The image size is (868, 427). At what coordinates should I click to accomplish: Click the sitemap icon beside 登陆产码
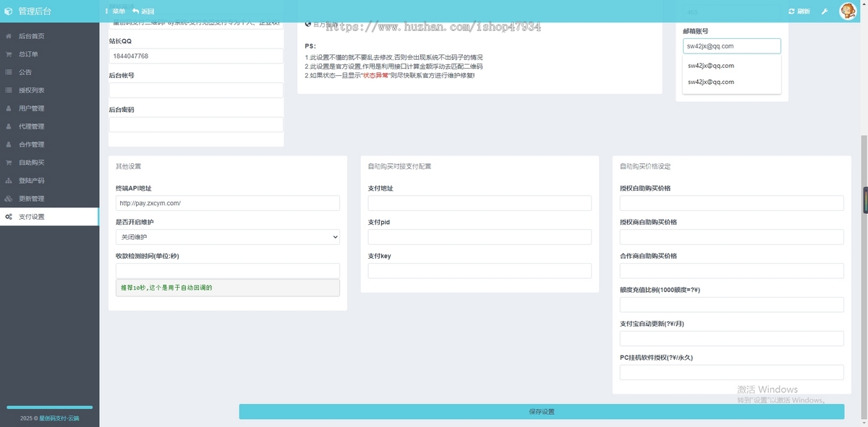(x=9, y=181)
